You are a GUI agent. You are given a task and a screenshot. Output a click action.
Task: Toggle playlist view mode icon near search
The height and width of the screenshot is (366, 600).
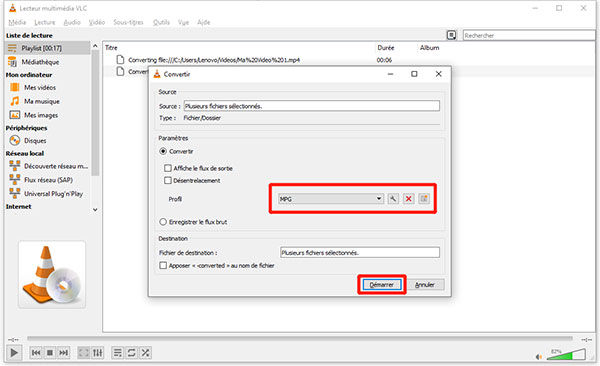click(x=452, y=35)
